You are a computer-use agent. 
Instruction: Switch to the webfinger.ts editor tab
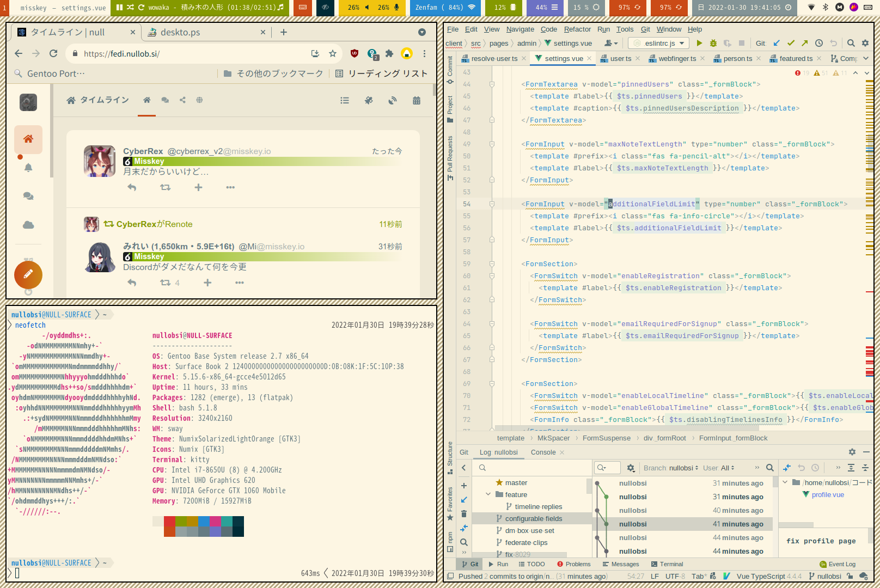(677, 58)
